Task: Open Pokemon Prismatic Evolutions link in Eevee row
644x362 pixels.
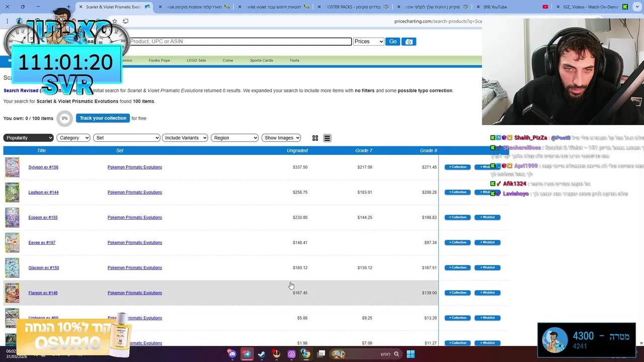Action: pos(135,243)
